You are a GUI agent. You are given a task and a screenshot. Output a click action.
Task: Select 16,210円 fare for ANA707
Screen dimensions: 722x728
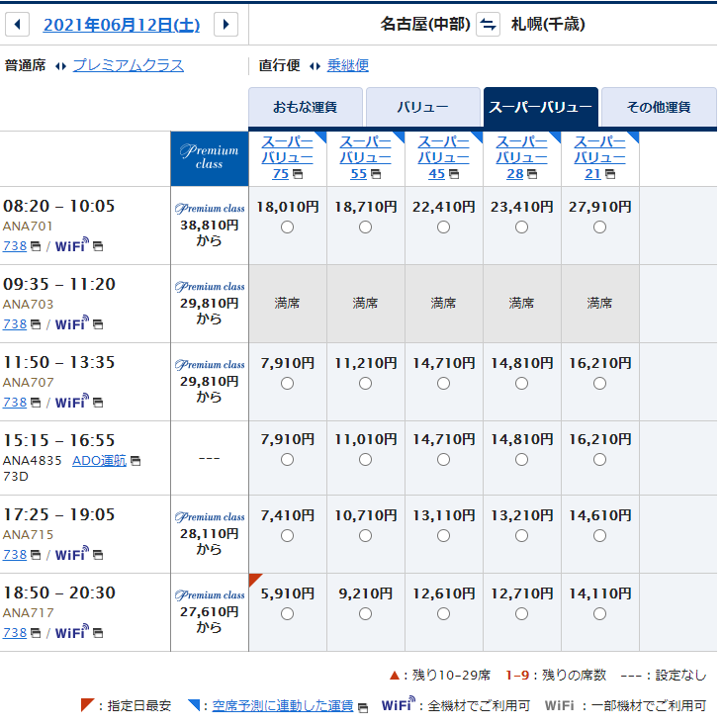600,384
